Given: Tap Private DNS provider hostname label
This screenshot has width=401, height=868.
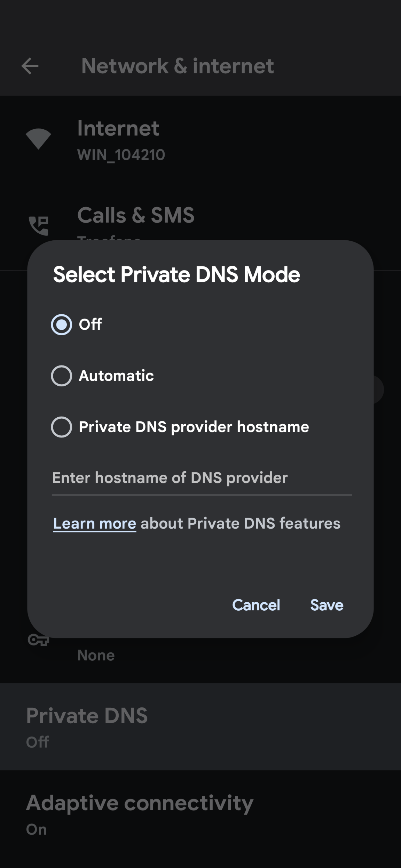Looking at the screenshot, I should tap(194, 427).
